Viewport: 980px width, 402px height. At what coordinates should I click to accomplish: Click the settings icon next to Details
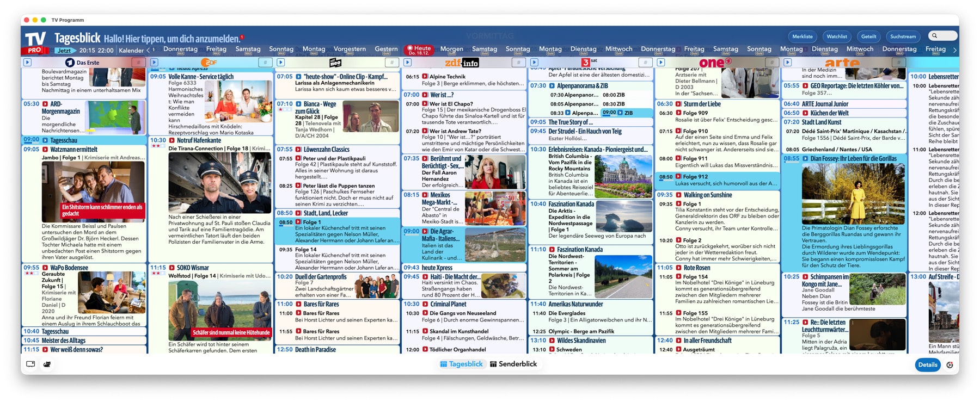(950, 365)
